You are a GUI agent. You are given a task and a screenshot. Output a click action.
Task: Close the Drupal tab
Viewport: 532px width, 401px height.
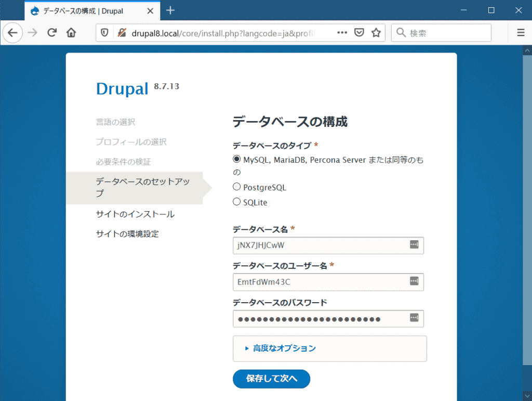[150, 11]
